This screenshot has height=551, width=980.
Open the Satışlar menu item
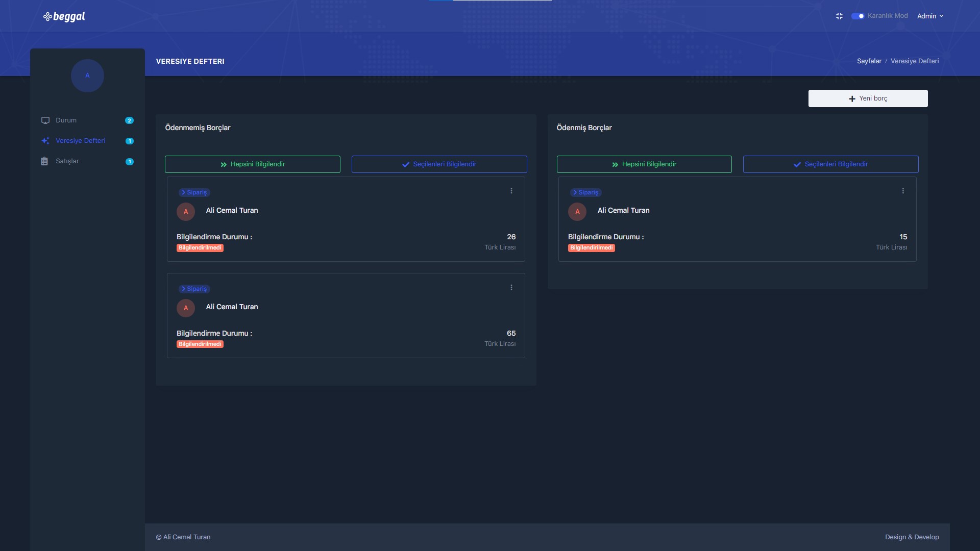pos(87,161)
